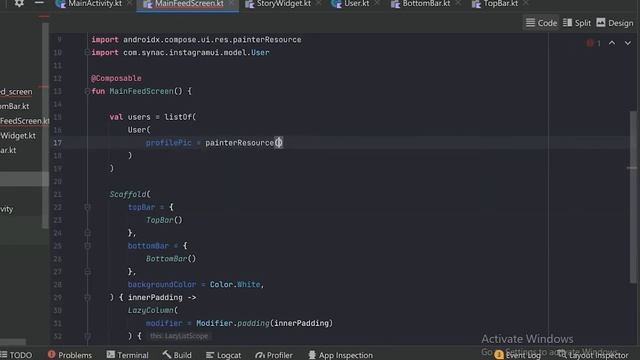Collapse the import block fold marker
This screenshot has height=360, width=640.
point(87,52)
